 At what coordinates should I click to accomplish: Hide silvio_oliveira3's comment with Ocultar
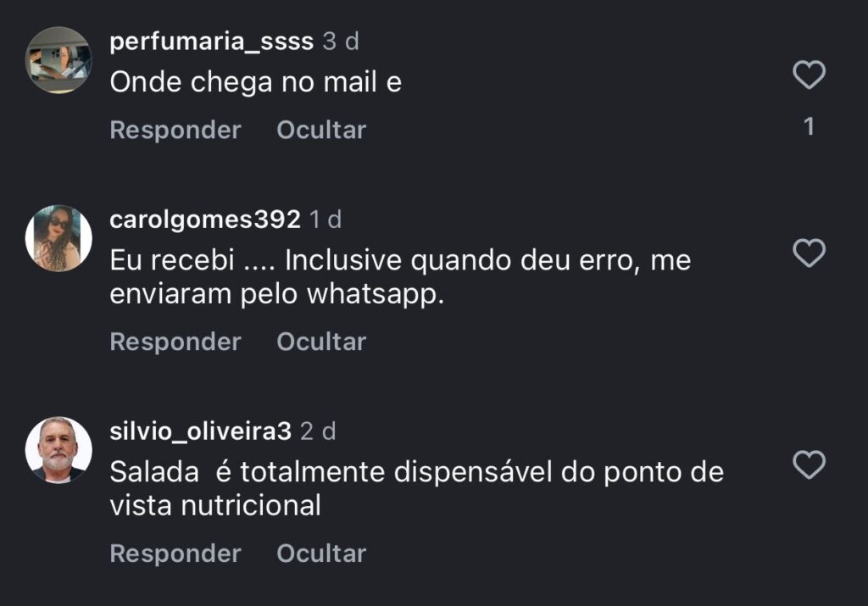coord(321,553)
